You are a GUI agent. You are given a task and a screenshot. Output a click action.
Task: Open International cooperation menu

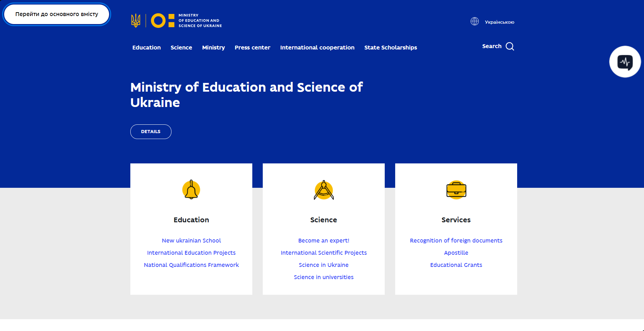pos(317,47)
